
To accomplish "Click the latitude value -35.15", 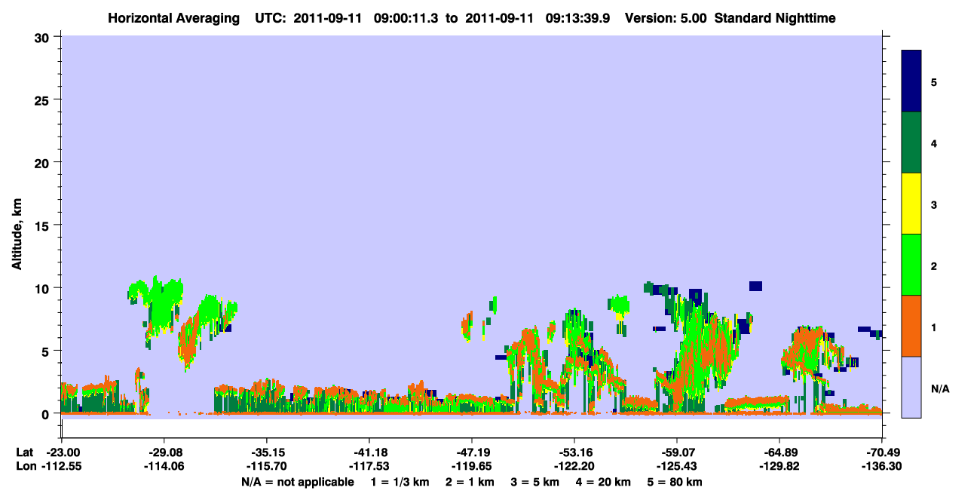I will [x=266, y=452].
